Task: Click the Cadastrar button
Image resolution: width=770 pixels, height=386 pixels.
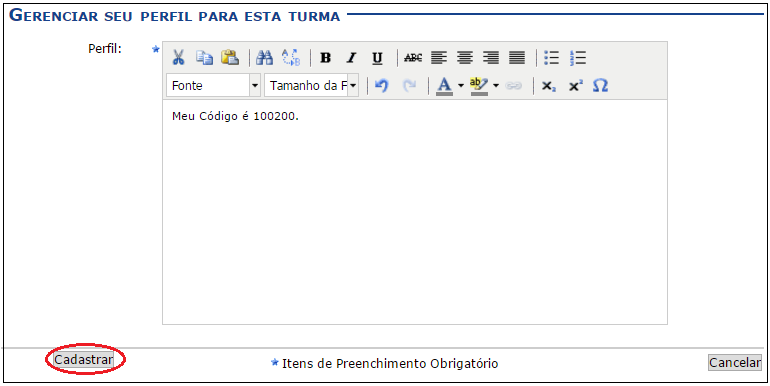Action: click(83, 360)
